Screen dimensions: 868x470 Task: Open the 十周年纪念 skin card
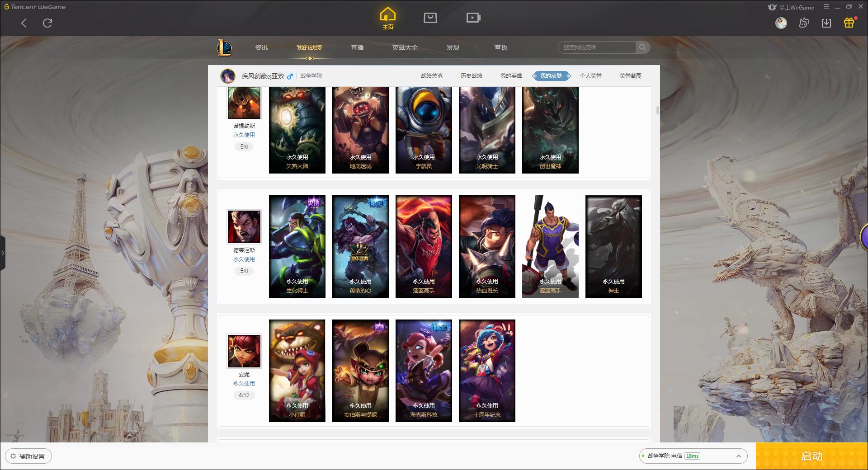[x=487, y=371]
